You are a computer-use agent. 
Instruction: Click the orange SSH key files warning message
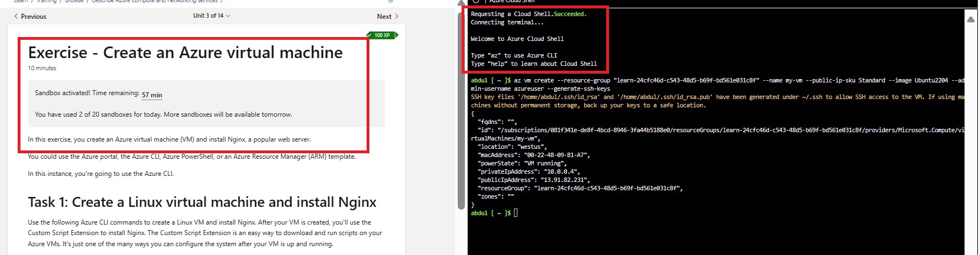click(718, 101)
